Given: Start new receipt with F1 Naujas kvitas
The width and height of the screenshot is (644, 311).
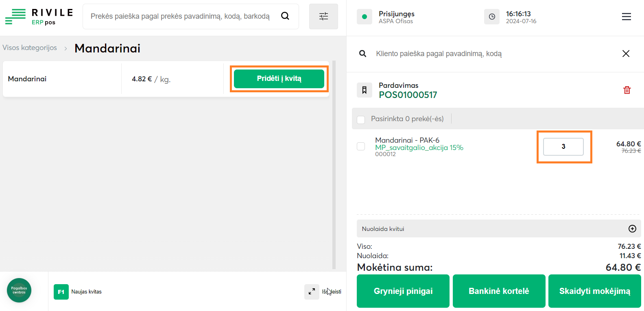Looking at the screenshot, I should (x=78, y=291).
